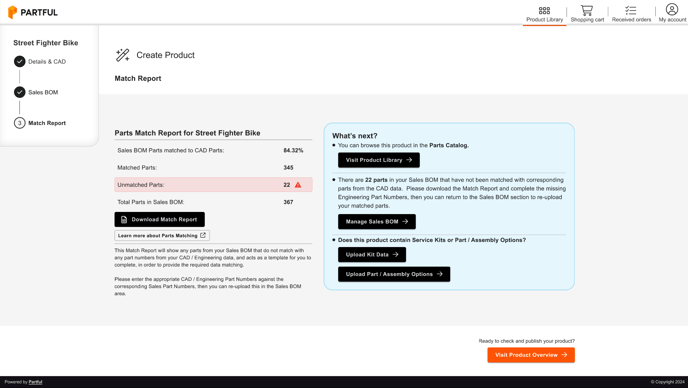Viewport: 688px width, 388px height.
Task: Open the Shopping cart
Action: pos(587,14)
